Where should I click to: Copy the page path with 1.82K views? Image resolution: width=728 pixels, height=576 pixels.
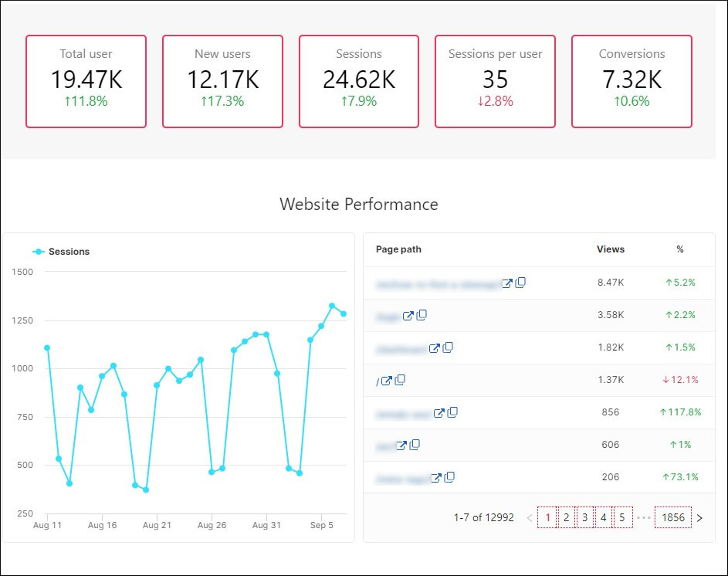pyautogui.click(x=449, y=348)
